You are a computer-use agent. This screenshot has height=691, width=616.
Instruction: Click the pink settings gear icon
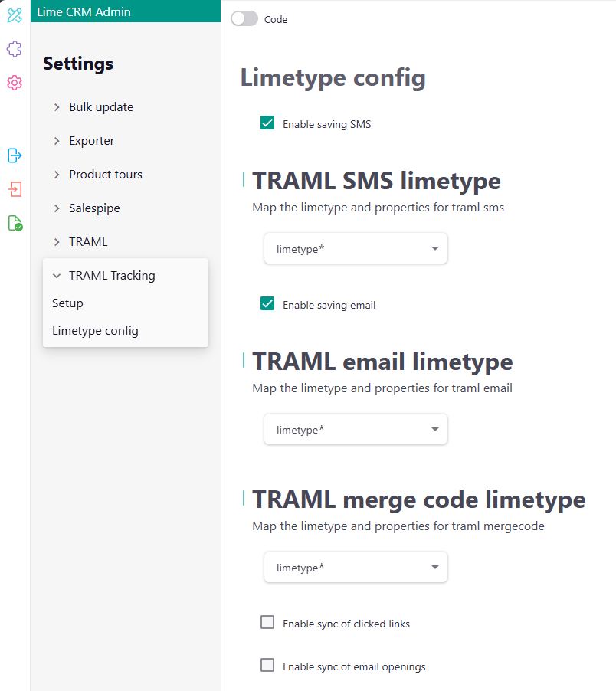point(14,84)
